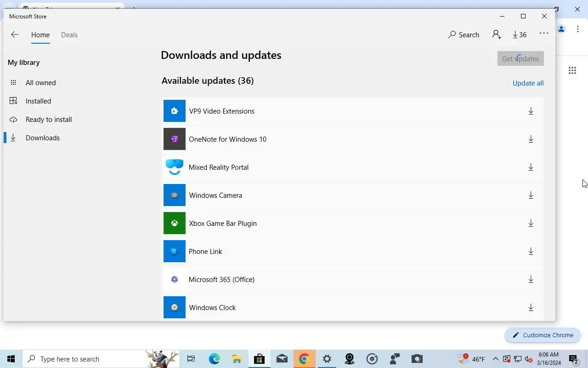Click the muted volume tray icon
This screenshot has height=368, width=588.
528,359
